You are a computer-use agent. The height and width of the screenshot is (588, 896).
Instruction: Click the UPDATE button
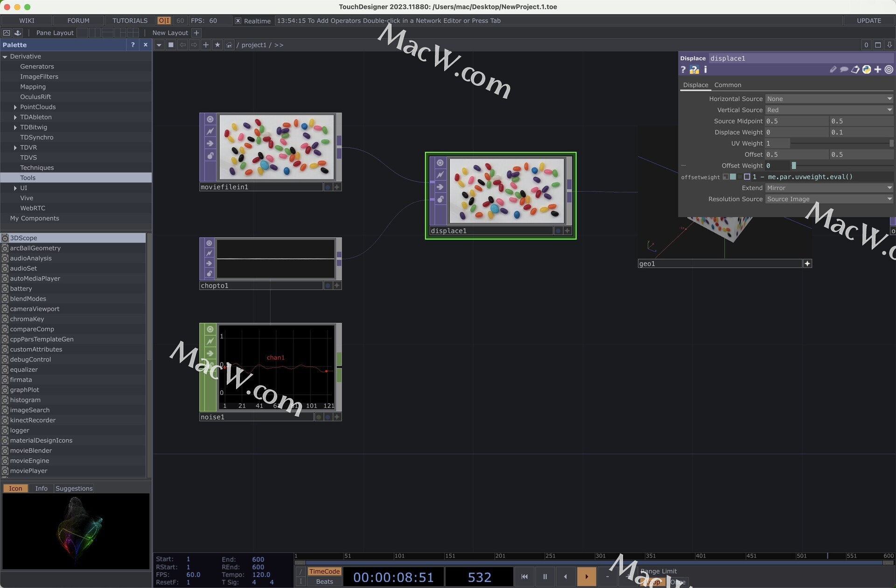868,21
